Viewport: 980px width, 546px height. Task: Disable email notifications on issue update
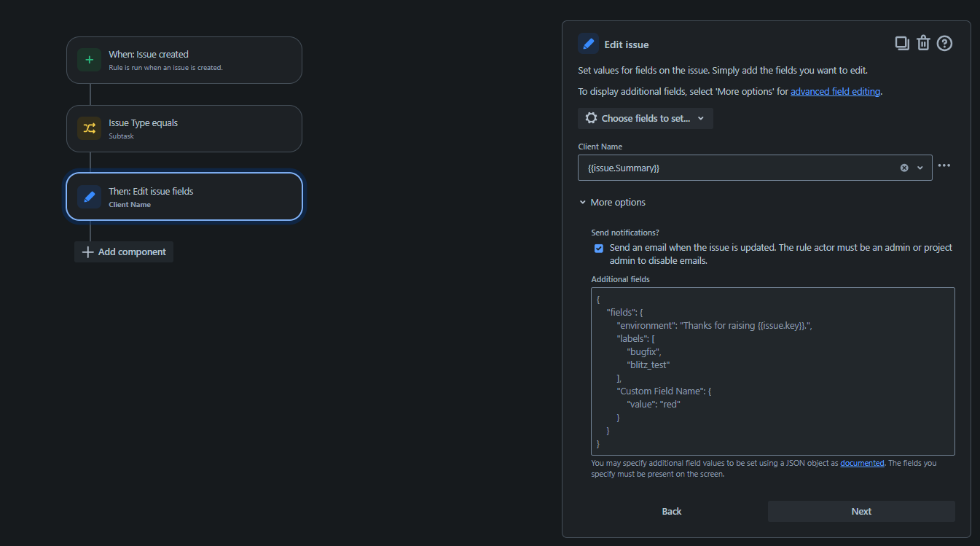[598, 248]
